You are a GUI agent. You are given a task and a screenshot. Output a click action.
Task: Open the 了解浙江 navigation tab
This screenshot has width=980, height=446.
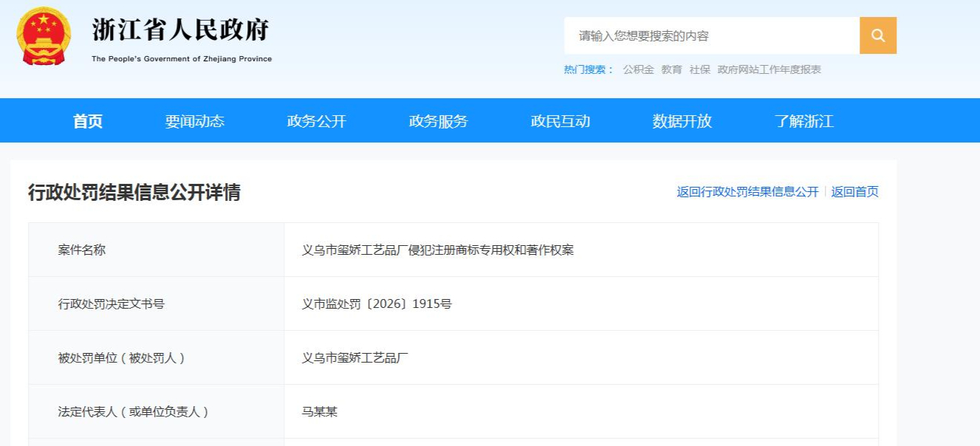click(x=804, y=121)
